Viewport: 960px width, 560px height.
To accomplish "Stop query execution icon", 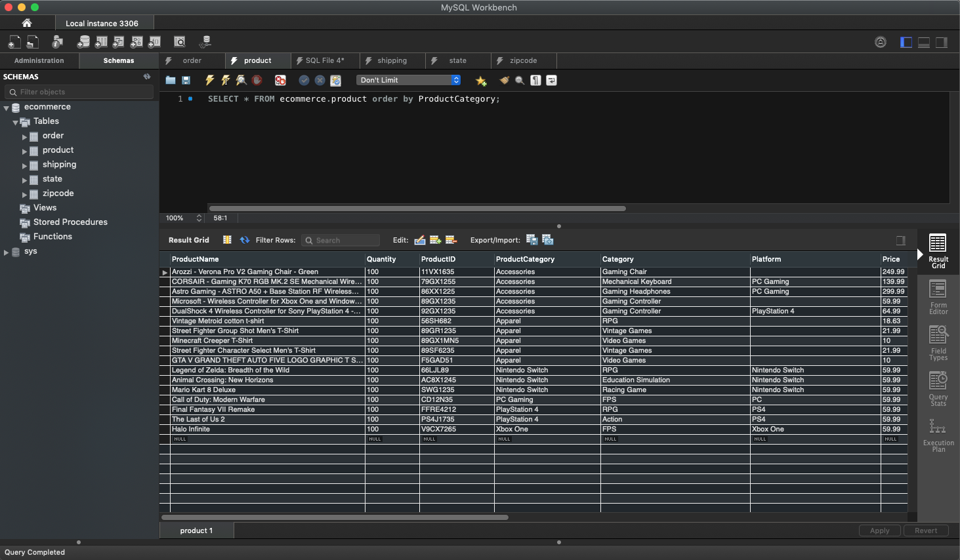I will [257, 80].
